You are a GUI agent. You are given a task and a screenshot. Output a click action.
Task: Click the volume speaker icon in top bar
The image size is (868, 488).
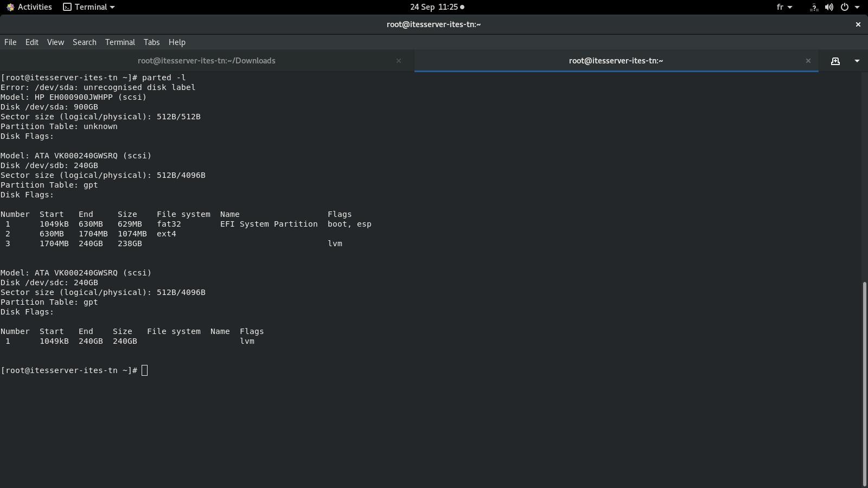[829, 7]
